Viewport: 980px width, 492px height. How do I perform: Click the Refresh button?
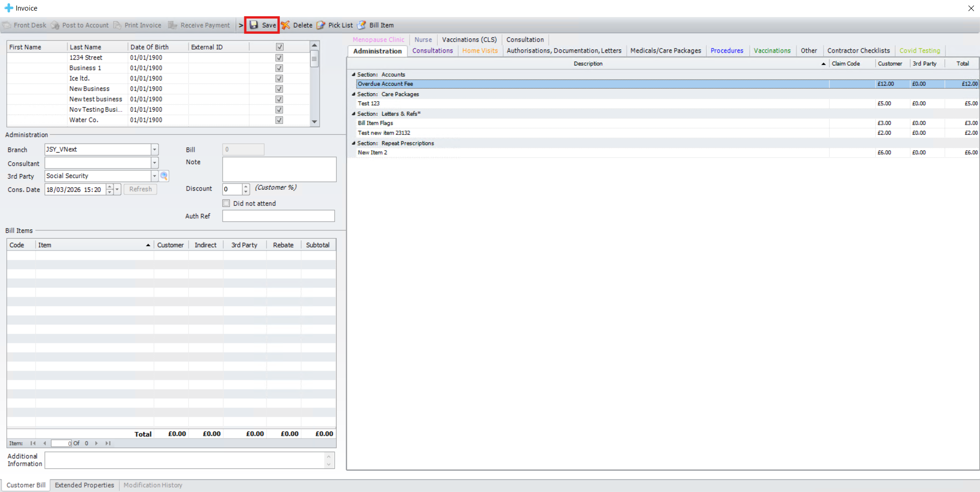coord(140,189)
